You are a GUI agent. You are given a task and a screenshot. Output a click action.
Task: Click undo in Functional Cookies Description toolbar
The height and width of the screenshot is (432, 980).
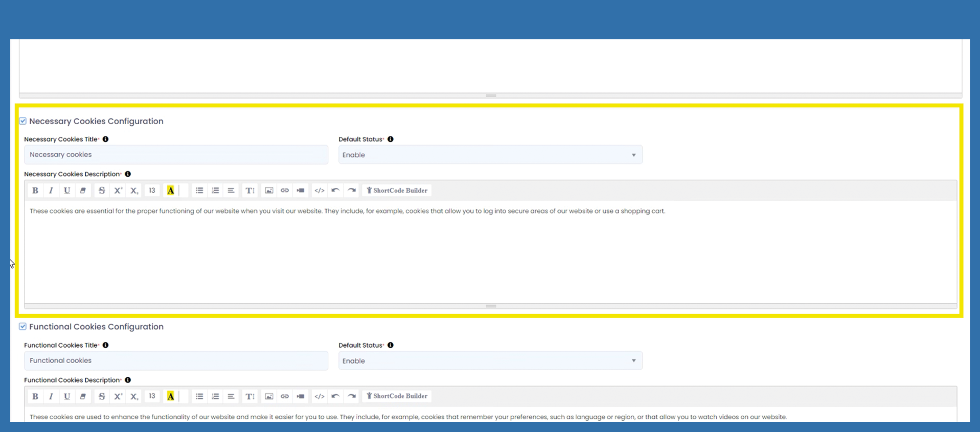(335, 396)
